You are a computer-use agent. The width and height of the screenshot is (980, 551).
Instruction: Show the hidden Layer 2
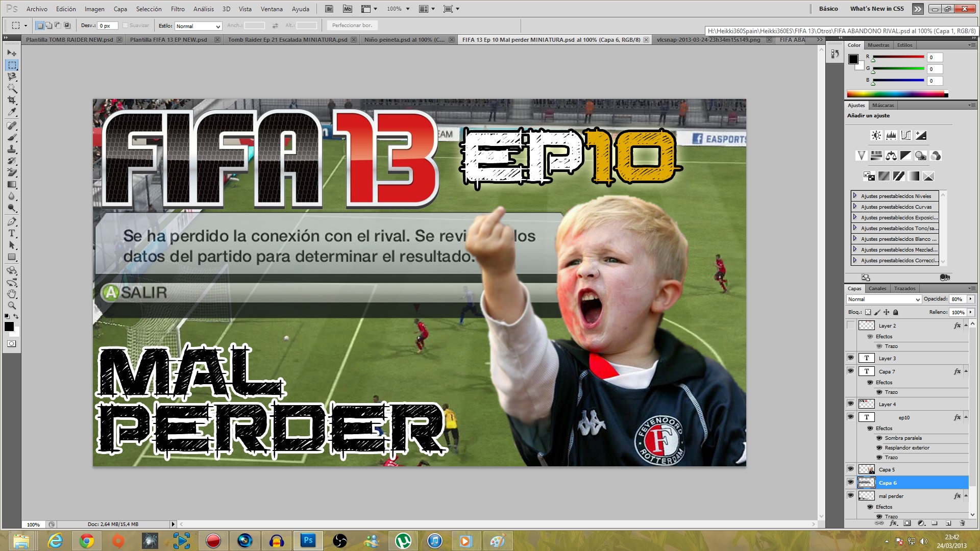[x=850, y=325]
